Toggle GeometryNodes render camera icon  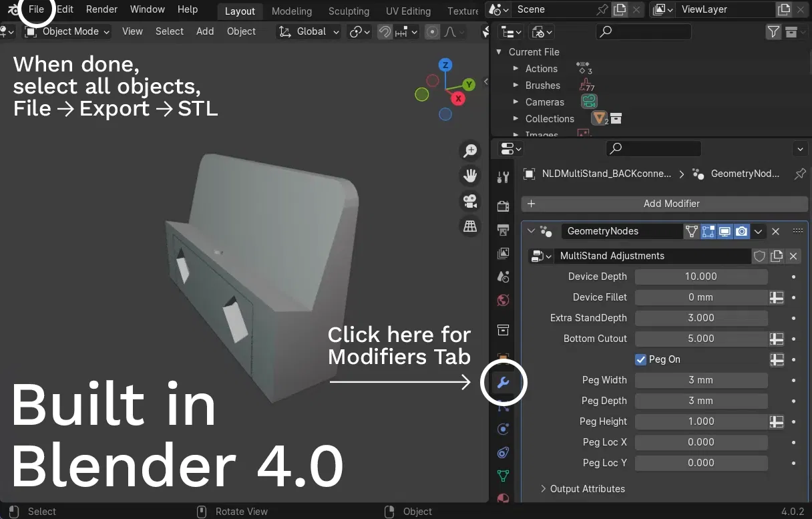(741, 231)
